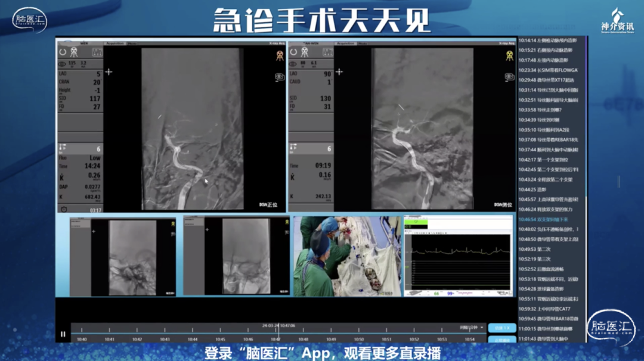The width and height of the screenshot is (644, 361).
Task: Select the 10:14:14 event in the list
Action: 549,40
